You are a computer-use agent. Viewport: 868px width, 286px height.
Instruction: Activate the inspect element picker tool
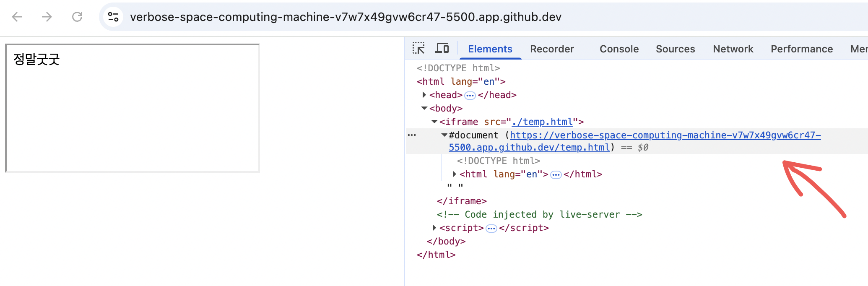click(418, 48)
